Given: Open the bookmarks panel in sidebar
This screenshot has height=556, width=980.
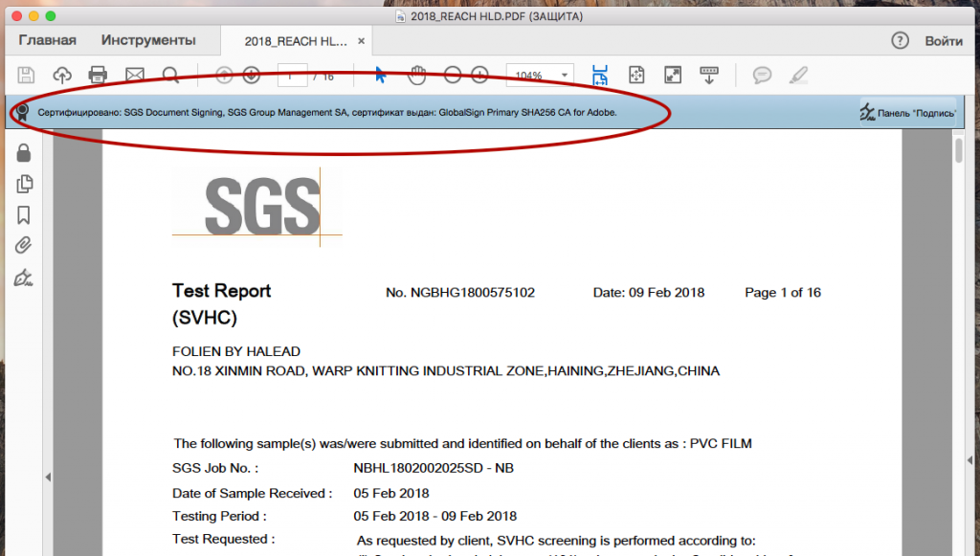Looking at the screenshot, I should [24, 215].
